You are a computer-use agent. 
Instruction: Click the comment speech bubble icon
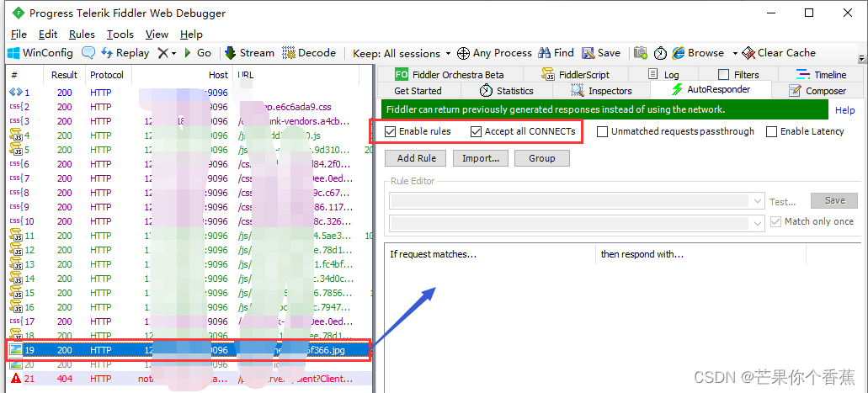click(x=88, y=53)
